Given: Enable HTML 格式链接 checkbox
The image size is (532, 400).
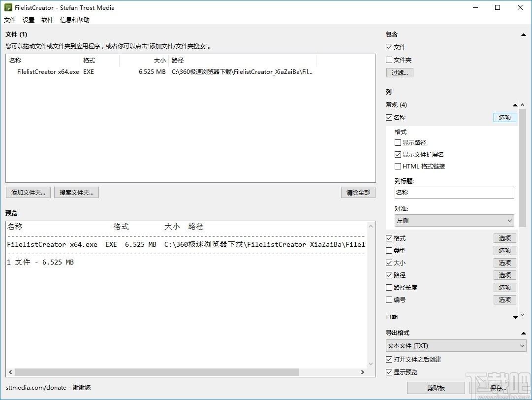Looking at the screenshot, I should (x=398, y=167).
